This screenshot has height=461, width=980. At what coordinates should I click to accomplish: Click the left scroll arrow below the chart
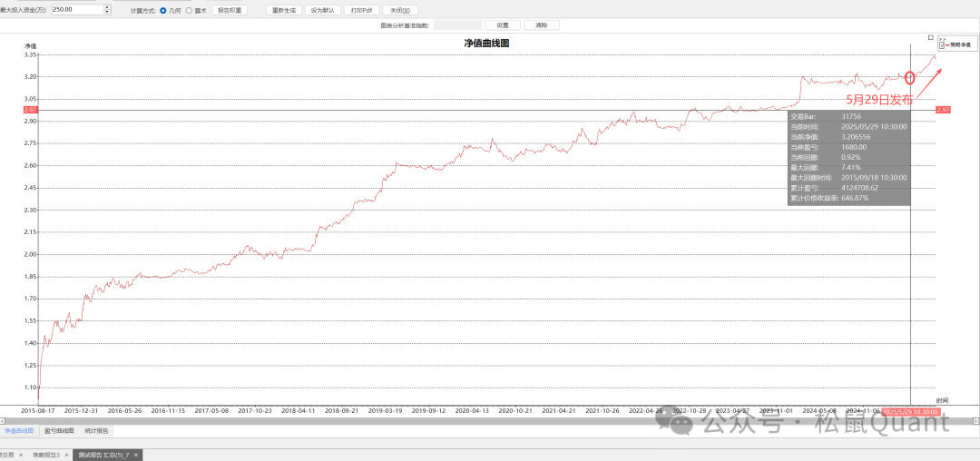click(4, 421)
